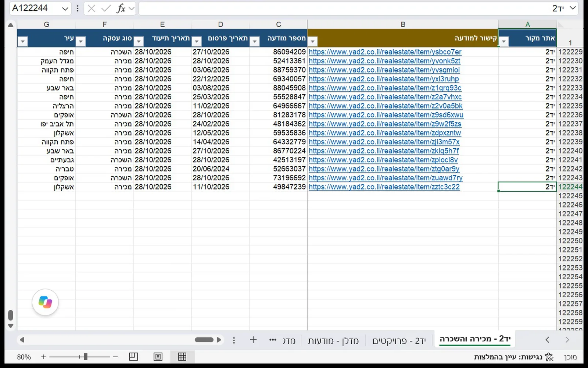Image resolution: width=588 pixels, height=368 pixels.
Task: Select the מוכן ready status text
Action: (570, 357)
